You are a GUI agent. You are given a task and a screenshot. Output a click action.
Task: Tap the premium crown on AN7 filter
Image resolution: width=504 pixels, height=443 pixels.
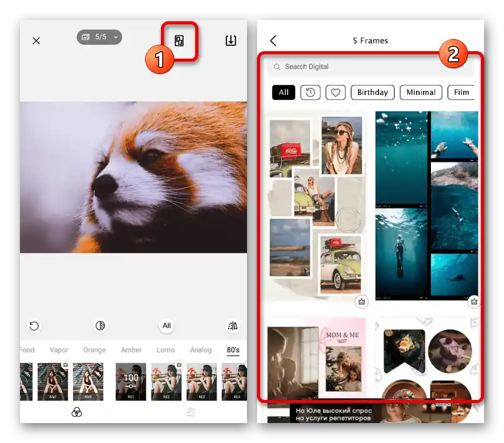tap(65, 364)
